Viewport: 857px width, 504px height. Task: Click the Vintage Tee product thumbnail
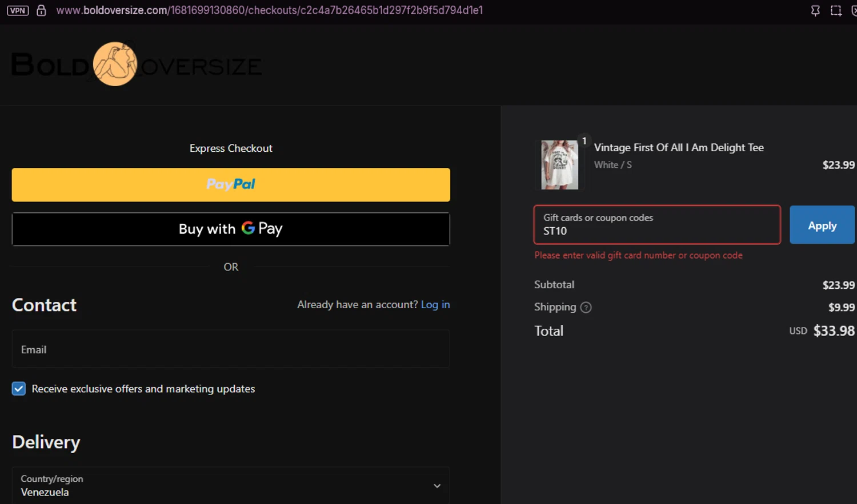[x=559, y=165]
